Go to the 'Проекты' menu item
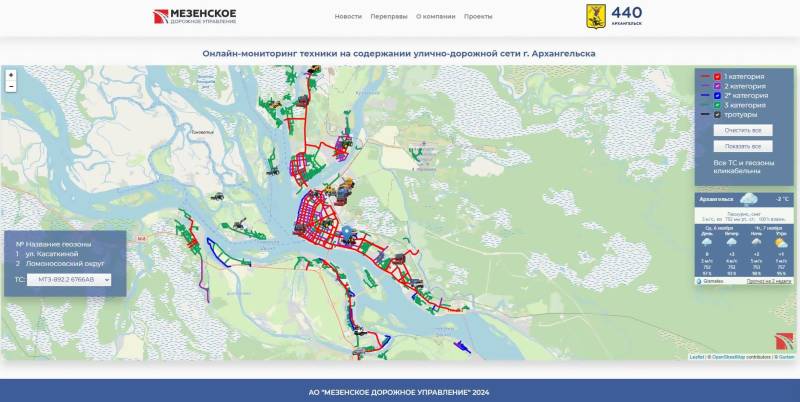Image resolution: width=800 pixels, height=402 pixels. pyautogui.click(x=478, y=17)
